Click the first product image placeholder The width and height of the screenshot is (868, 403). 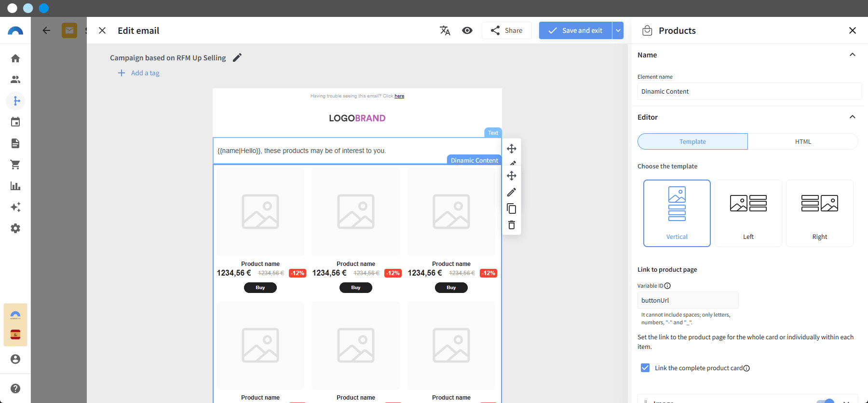[x=260, y=211]
